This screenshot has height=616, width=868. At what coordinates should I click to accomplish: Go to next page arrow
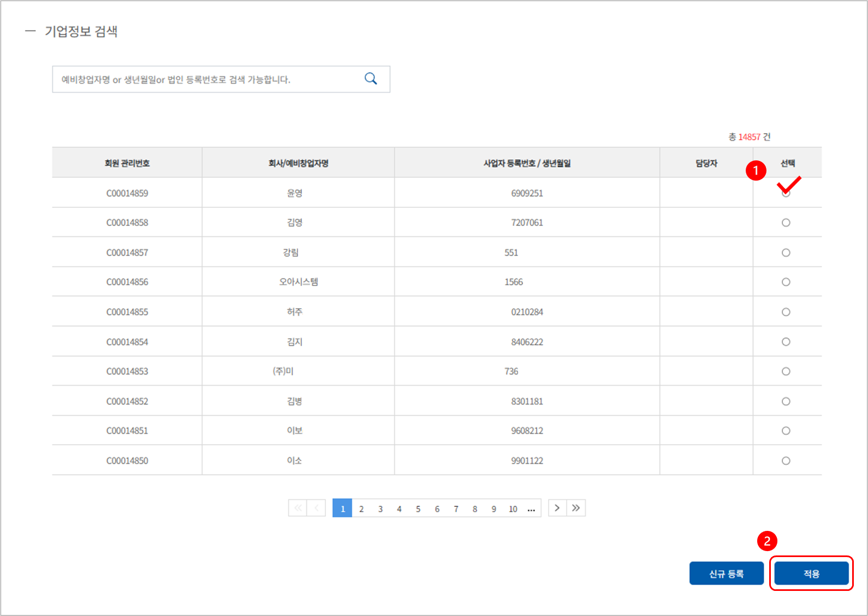point(557,508)
